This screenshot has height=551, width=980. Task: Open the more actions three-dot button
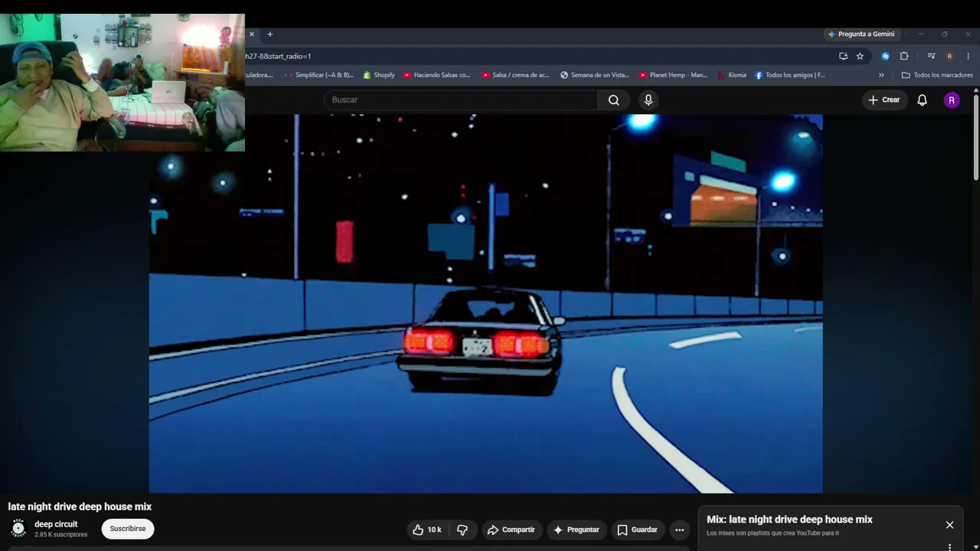point(679,530)
